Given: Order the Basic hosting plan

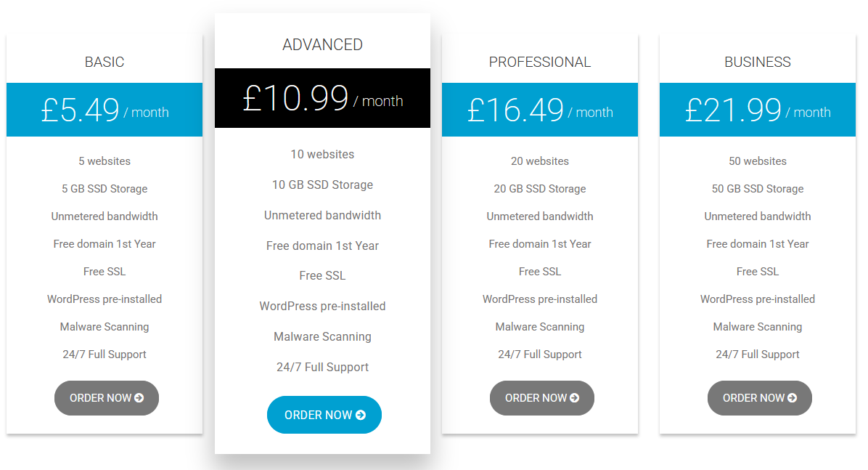Looking at the screenshot, I should [x=106, y=398].
